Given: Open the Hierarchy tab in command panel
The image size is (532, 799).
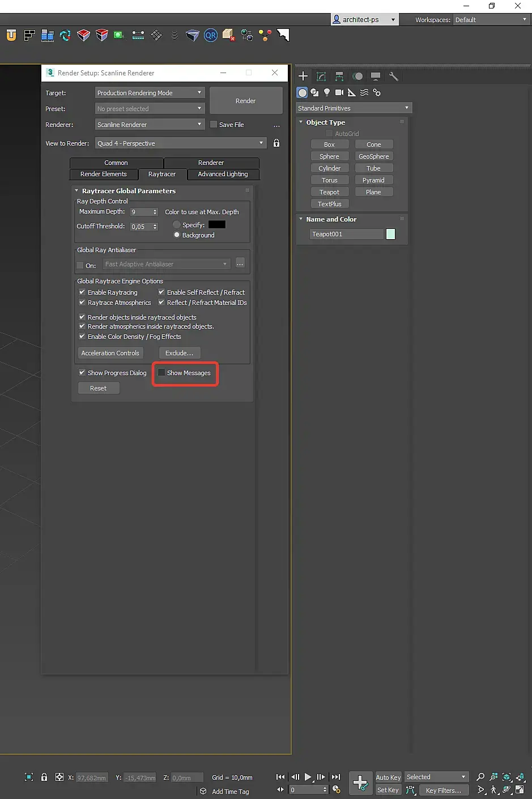Looking at the screenshot, I should [x=339, y=76].
